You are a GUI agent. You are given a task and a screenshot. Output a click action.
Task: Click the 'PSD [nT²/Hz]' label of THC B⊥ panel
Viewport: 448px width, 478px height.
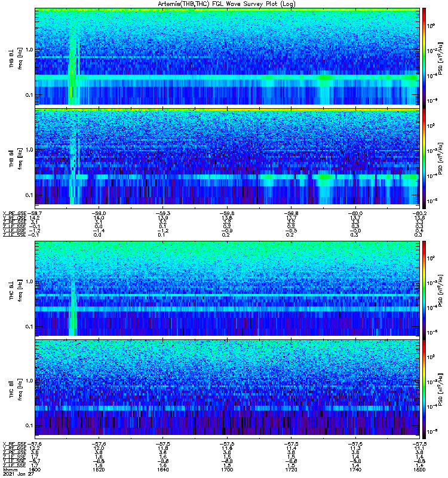pos(440,290)
